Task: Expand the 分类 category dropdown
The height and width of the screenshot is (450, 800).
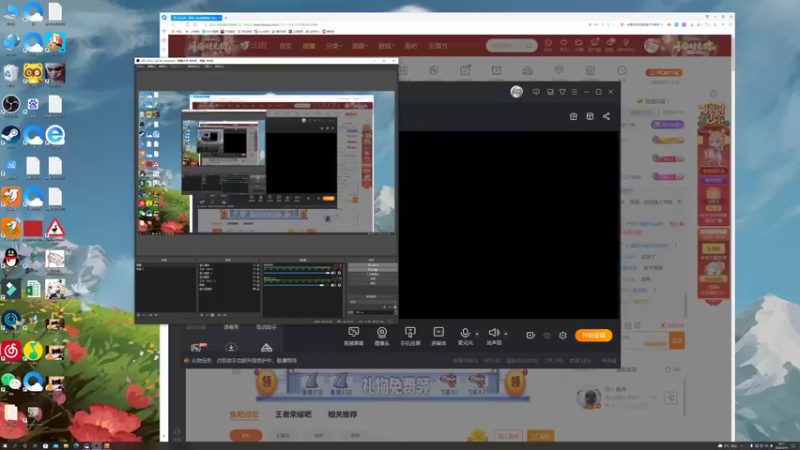Action: 333,46
